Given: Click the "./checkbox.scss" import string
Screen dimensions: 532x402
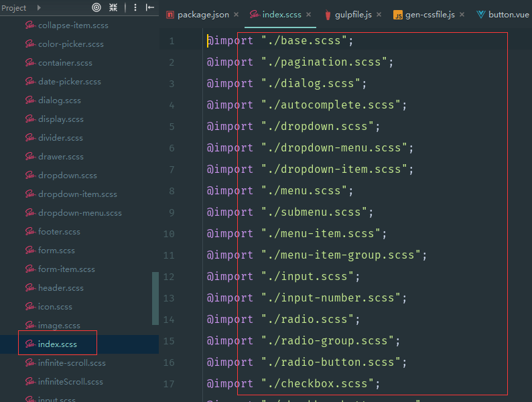Looking at the screenshot, I should 318,384.
